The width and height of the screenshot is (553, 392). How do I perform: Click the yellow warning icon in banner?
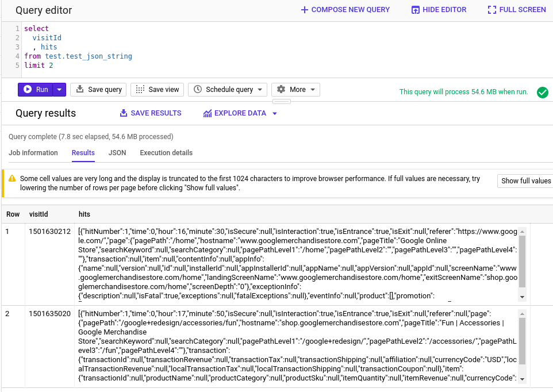(11, 178)
